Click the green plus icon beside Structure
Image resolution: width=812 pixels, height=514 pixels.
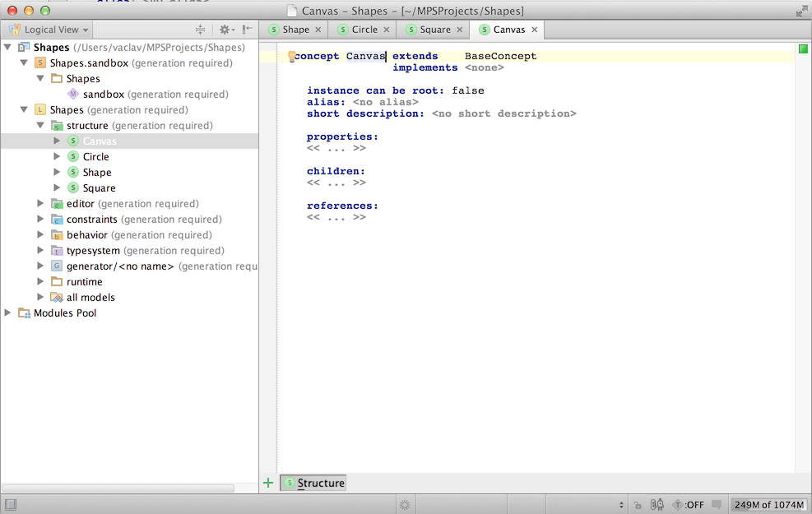point(268,483)
